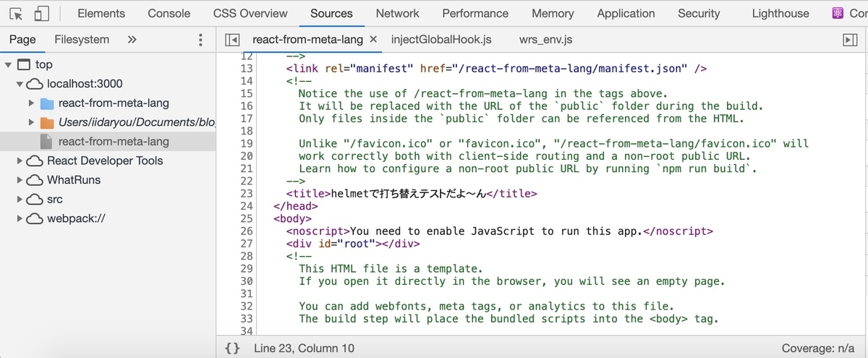Select the Page navigator tab
868x358 pixels.
(22, 40)
